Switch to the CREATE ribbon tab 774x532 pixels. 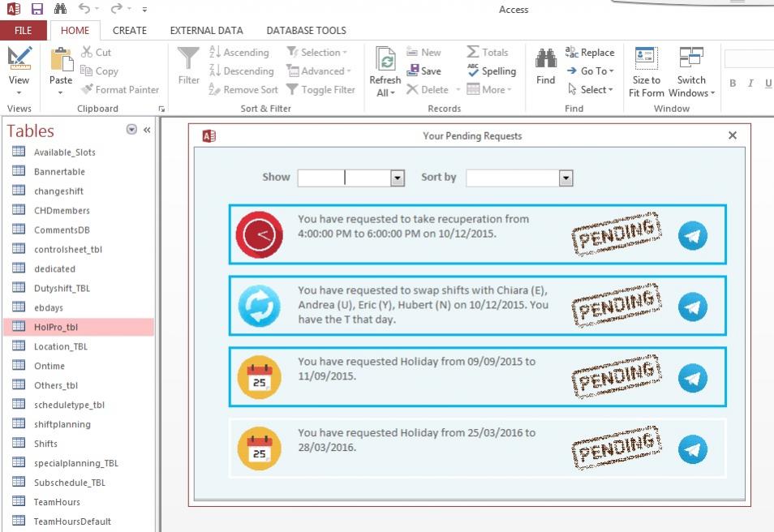(129, 31)
